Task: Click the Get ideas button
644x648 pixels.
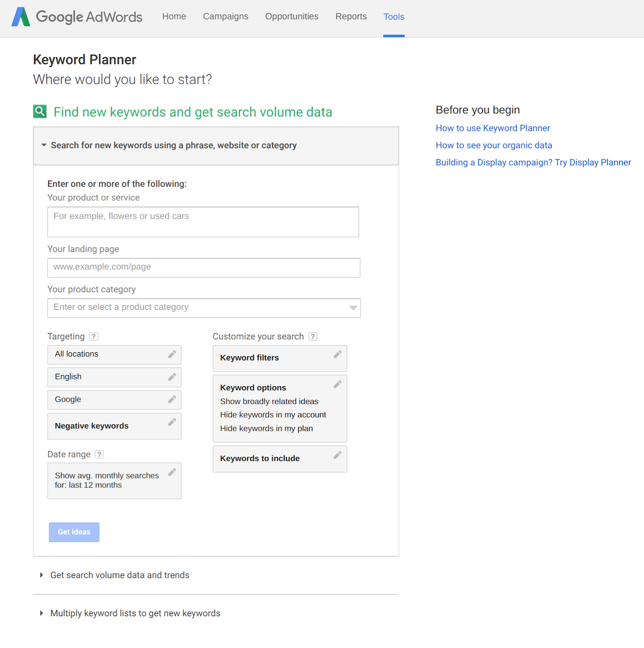Action: click(74, 532)
